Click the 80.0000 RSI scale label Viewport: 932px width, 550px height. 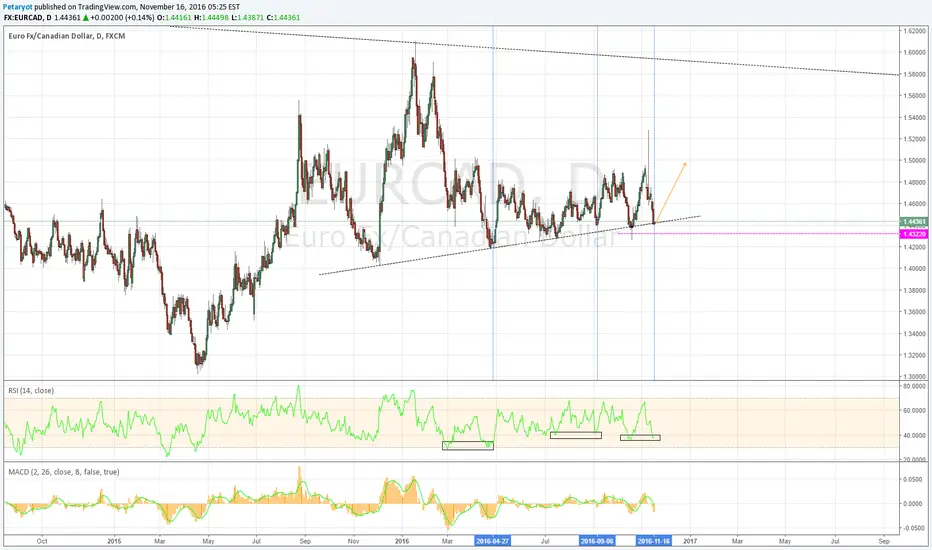pyautogui.click(x=915, y=386)
